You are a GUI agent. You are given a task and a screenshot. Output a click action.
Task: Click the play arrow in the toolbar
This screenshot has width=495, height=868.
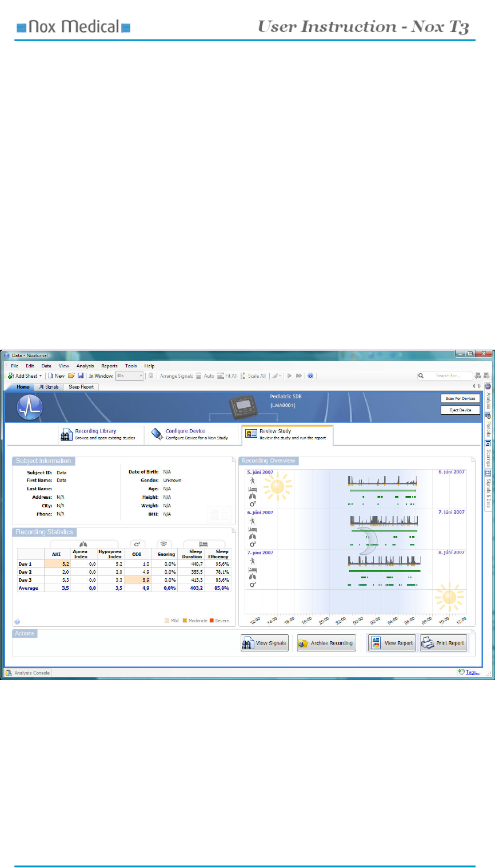(x=290, y=376)
